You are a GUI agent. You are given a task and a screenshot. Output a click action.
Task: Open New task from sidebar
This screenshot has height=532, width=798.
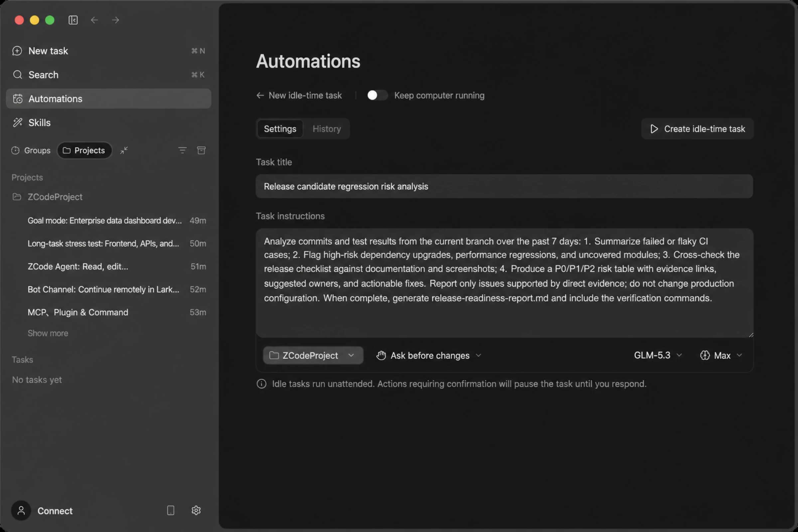[x=109, y=51]
